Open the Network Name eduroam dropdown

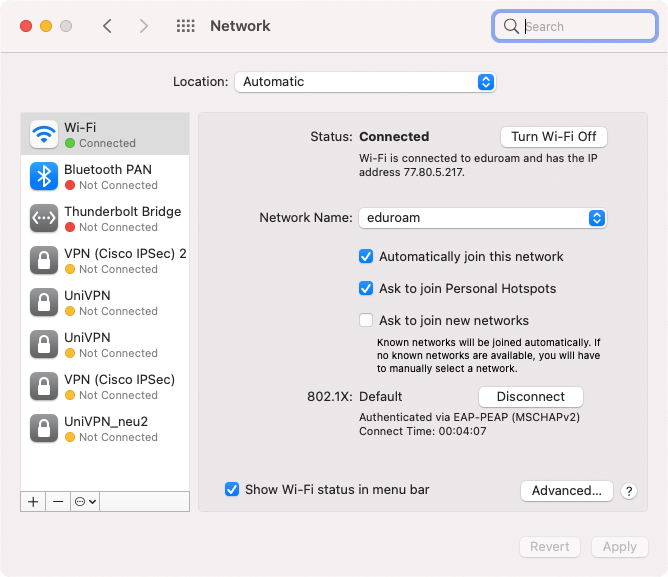(x=483, y=218)
